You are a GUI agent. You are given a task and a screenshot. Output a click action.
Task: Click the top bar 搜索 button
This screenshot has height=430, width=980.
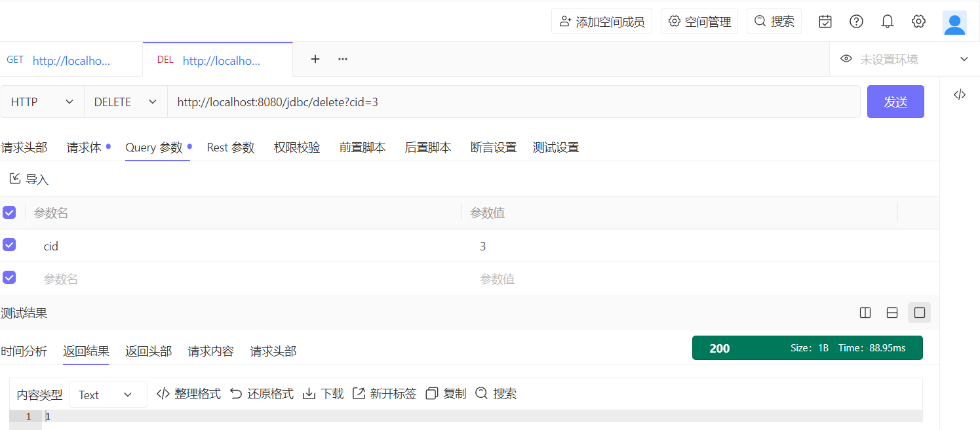(x=774, y=21)
